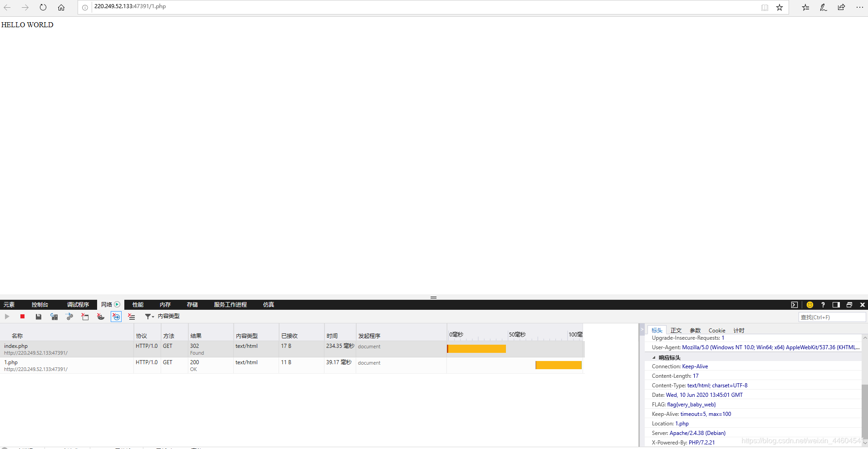Open reading view icon

(765, 7)
